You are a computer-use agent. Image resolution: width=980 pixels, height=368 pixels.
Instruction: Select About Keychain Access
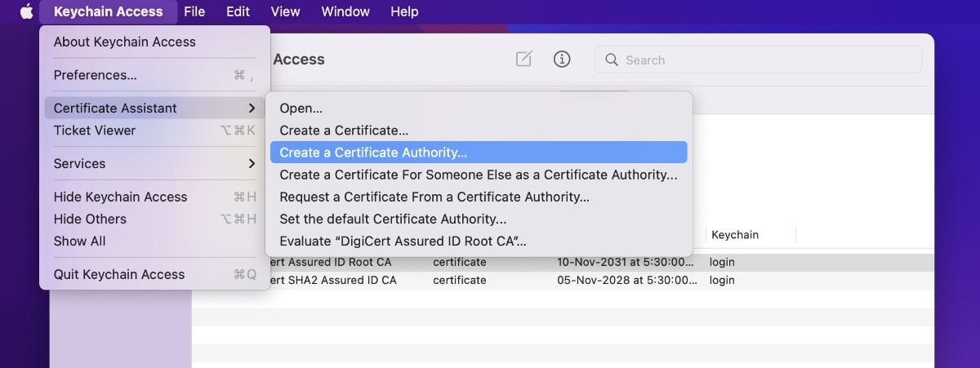click(125, 42)
